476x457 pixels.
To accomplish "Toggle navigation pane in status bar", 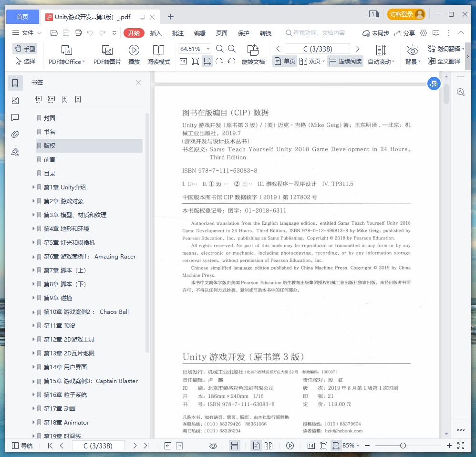I will click(22, 446).
